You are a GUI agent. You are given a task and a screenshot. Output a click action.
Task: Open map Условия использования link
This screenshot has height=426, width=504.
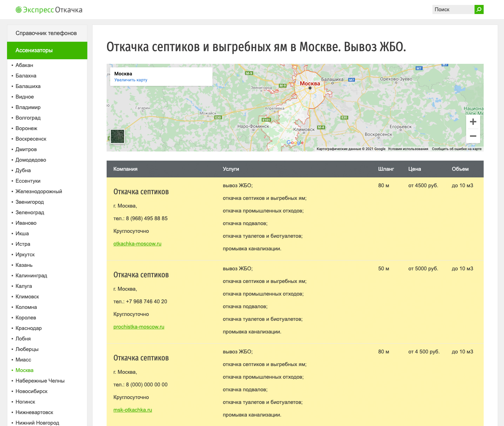(408, 149)
